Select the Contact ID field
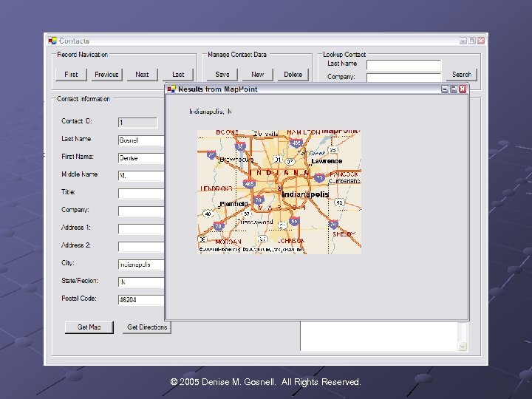Viewport: 532px width, 399px height. coord(137,123)
